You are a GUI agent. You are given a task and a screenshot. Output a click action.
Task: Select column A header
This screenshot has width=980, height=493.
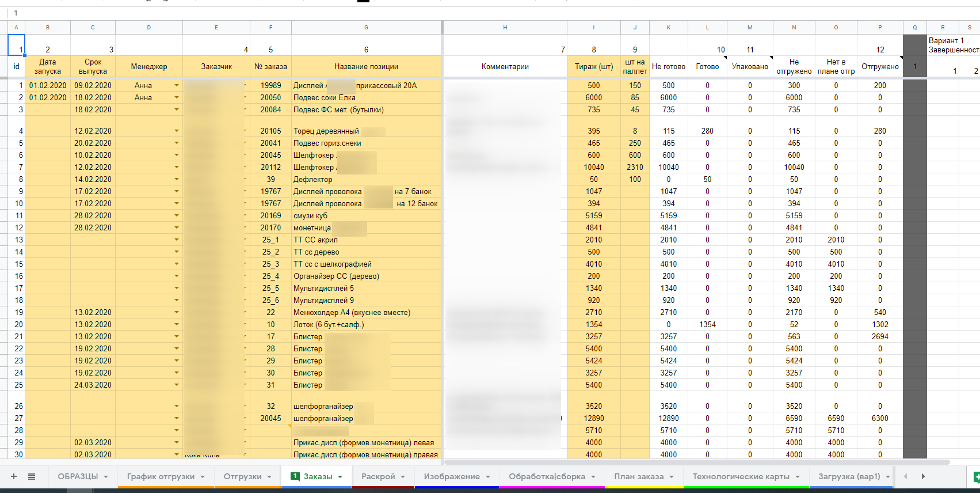click(16, 27)
